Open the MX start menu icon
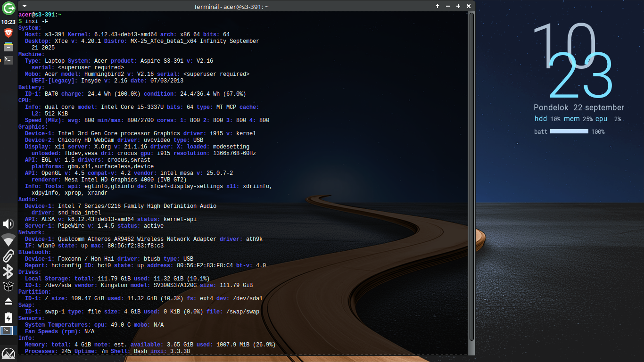Screen dimensions: 644x362 [x=8, y=354]
